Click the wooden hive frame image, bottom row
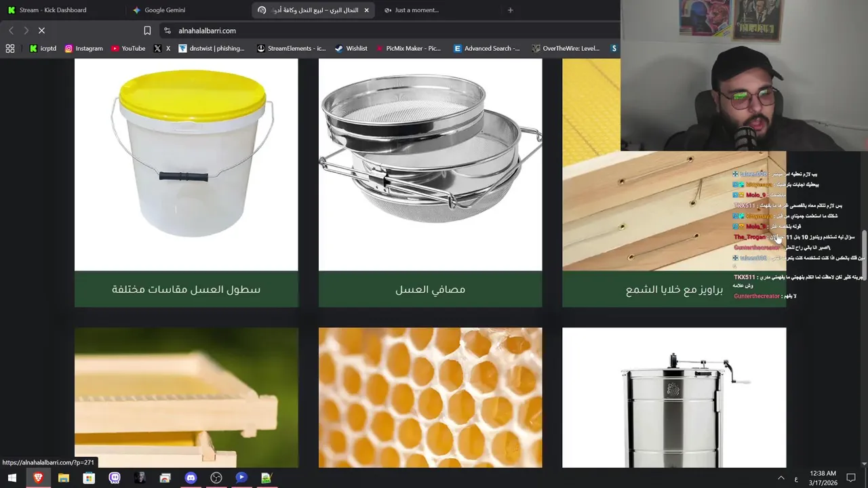The width and height of the screenshot is (868, 488). (x=186, y=398)
